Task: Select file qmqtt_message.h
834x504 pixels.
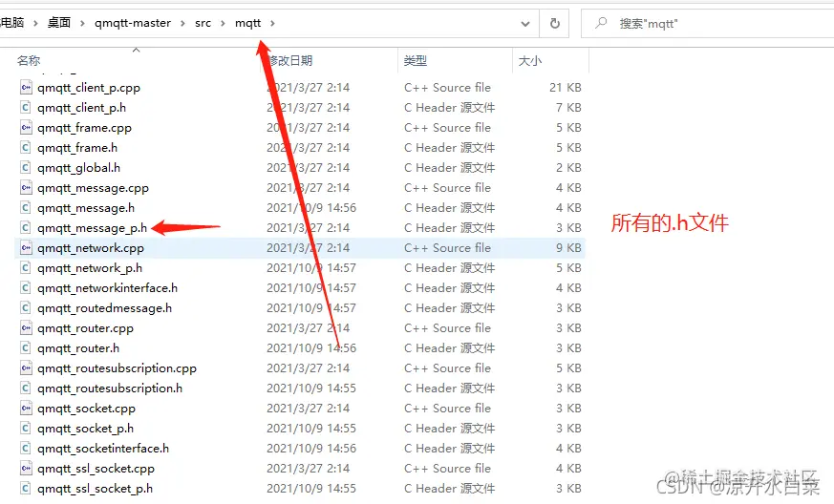Action: pyautogui.click(x=86, y=208)
